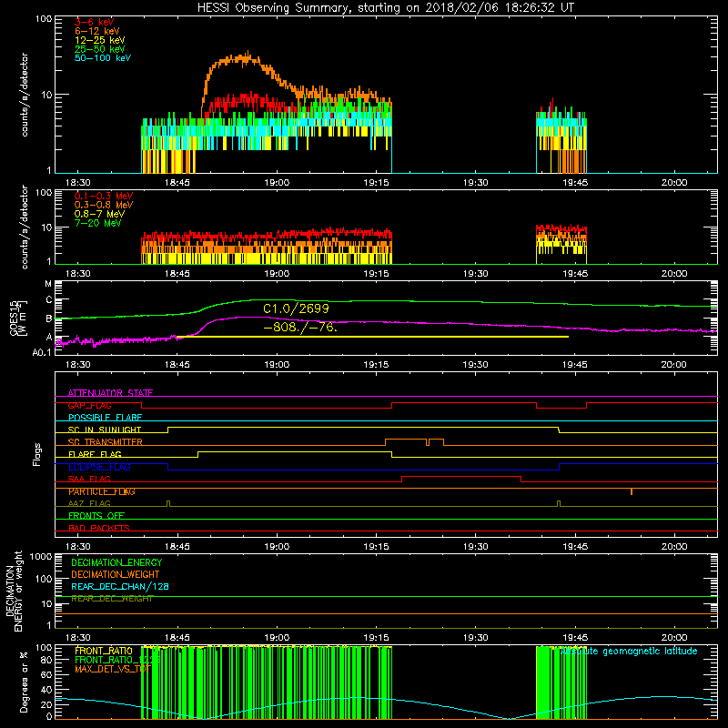Screen dimensions: 728x728
Task: Select the yellow FRONT_RATIO legend label
Action: click(104, 651)
